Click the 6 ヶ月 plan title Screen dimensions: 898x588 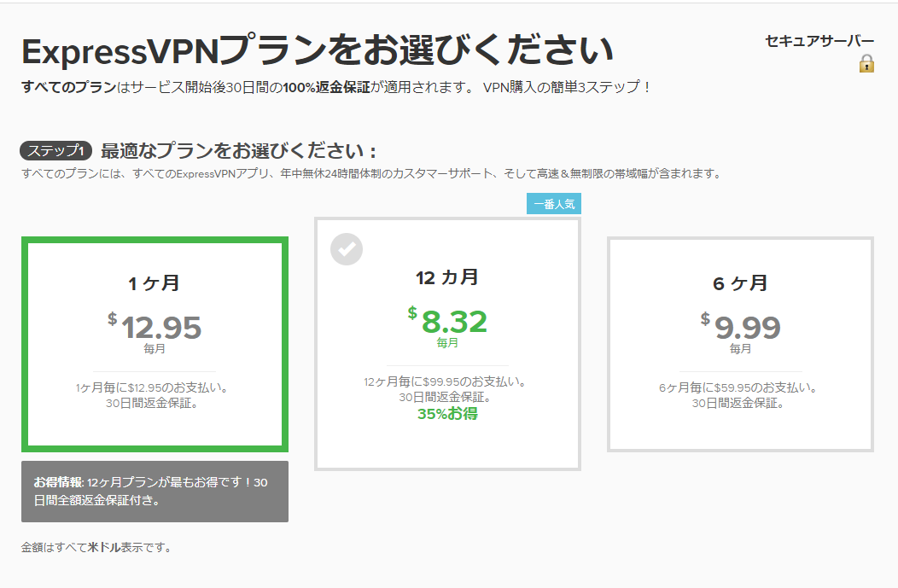(740, 282)
